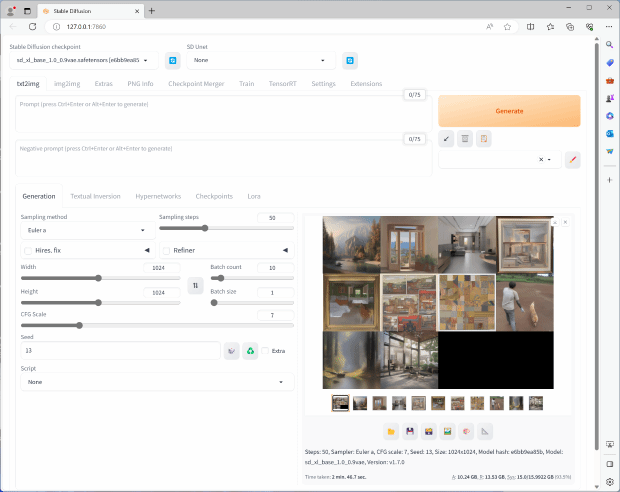Open Edge split screen icon
This screenshot has width=620, height=492.
[x=530, y=26]
